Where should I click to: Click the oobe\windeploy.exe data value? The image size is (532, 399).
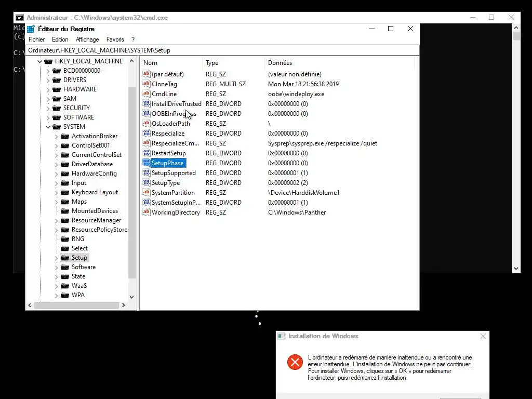tap(296, 94)
